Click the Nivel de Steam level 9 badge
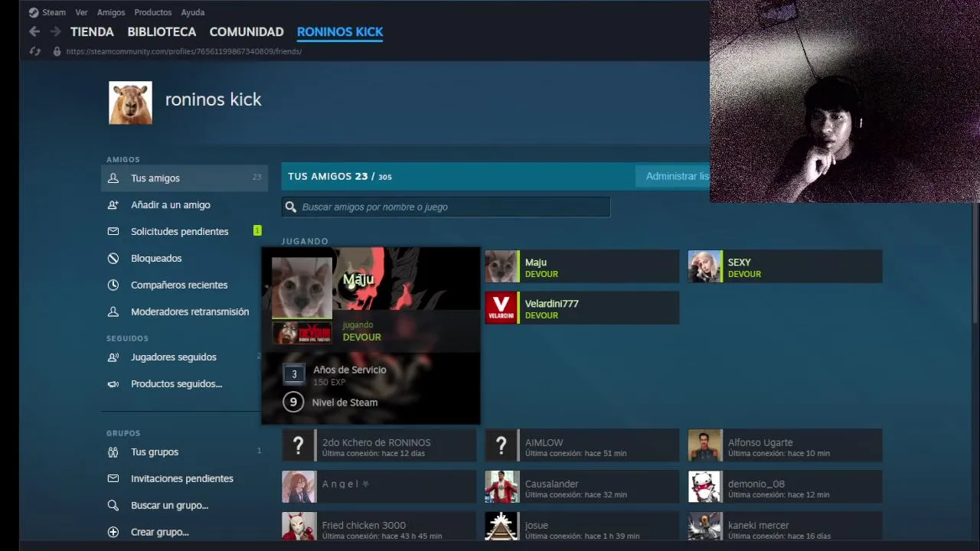The height and width of the screenshot is (551, 980). point(293,402)
